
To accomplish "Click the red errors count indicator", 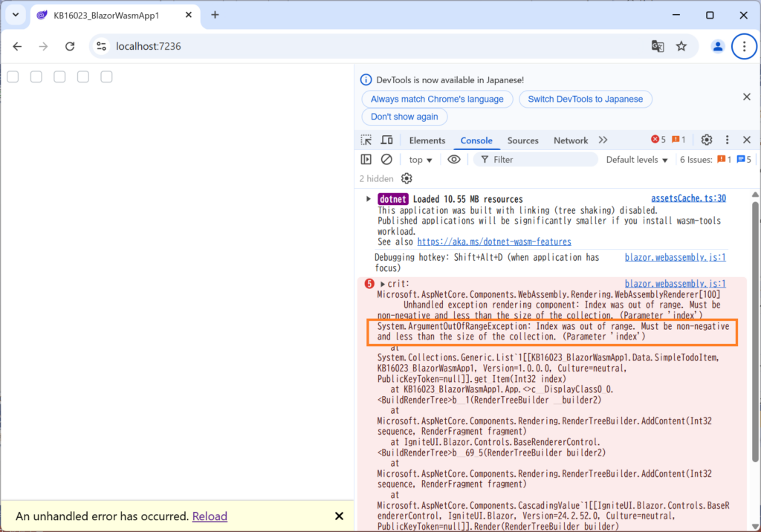I will click(x=658, y=140).
